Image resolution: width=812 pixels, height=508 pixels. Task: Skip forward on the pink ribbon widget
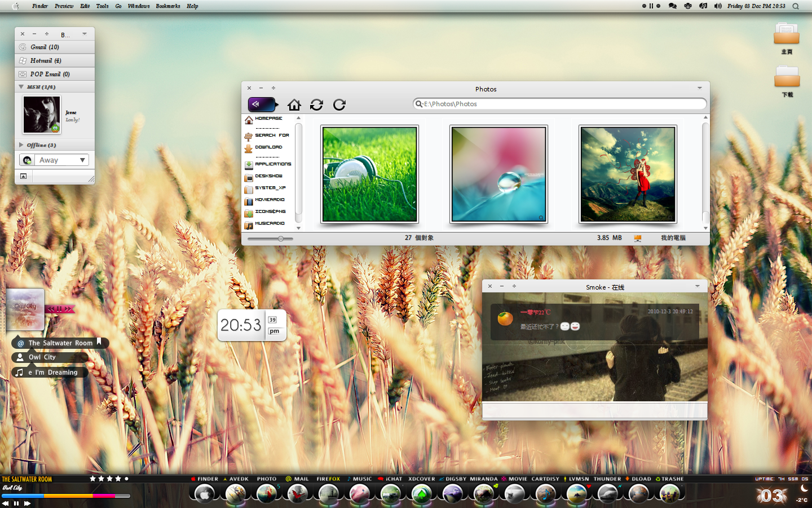[68, 309]
